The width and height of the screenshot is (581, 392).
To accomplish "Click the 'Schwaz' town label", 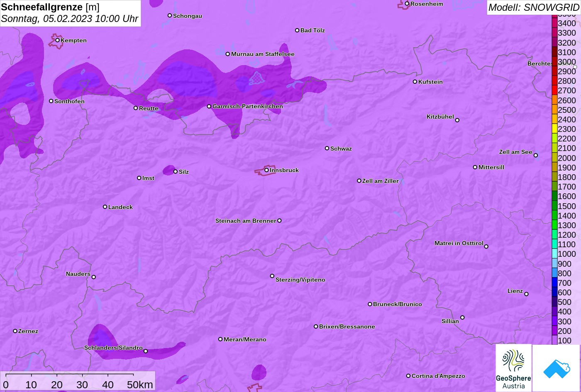I will (341, 149).
